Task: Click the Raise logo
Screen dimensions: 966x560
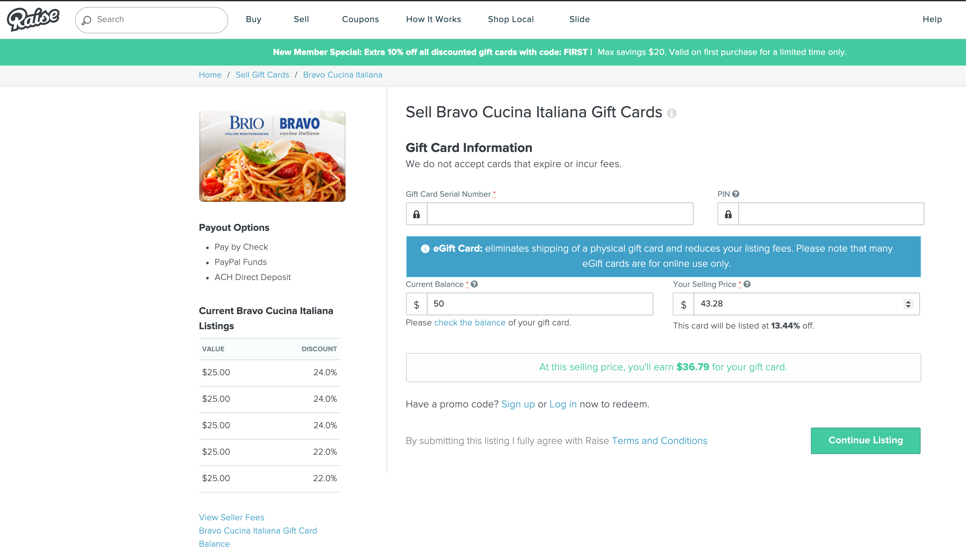Action: (33, 19)
